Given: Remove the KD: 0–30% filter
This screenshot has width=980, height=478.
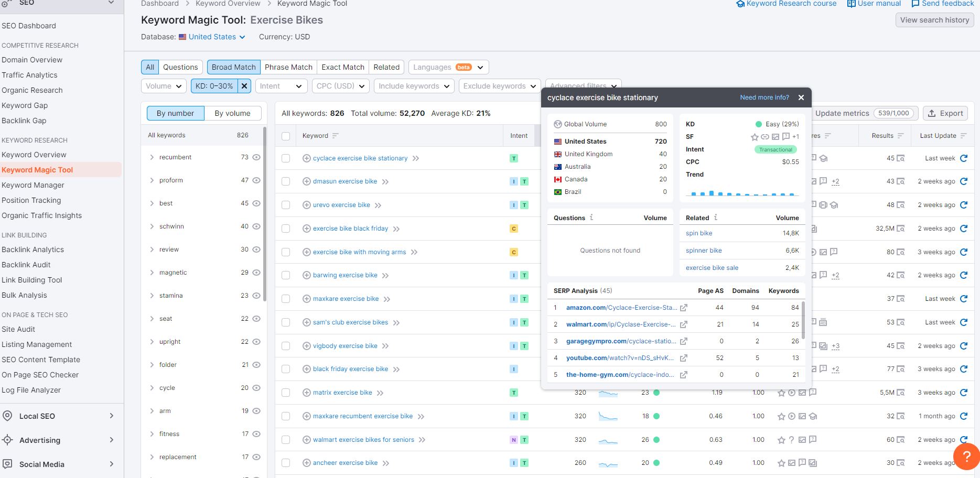Looking at the screenshot, I should pos(244,86).
